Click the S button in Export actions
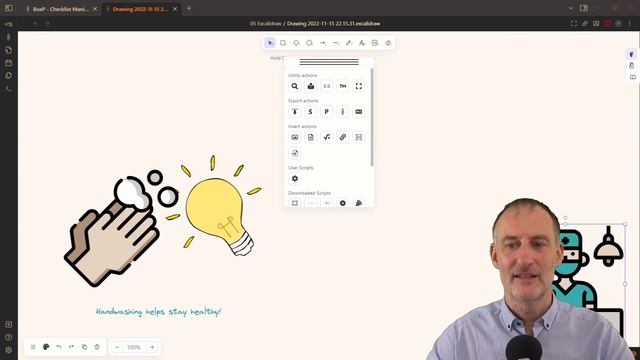Screen dimensions: 640x360 pos(311,111)
